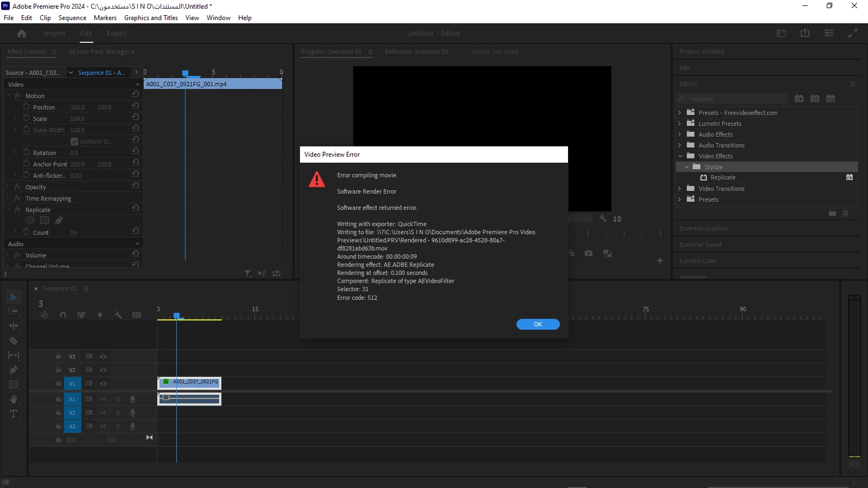Click the 32-bit Color filter icon

tap(815, 99)
